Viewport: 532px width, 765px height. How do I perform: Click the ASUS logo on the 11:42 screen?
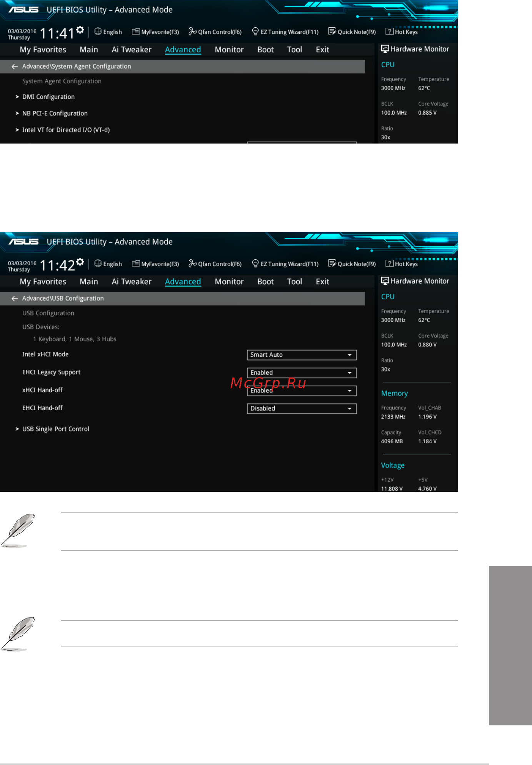(x=23, y=242)
